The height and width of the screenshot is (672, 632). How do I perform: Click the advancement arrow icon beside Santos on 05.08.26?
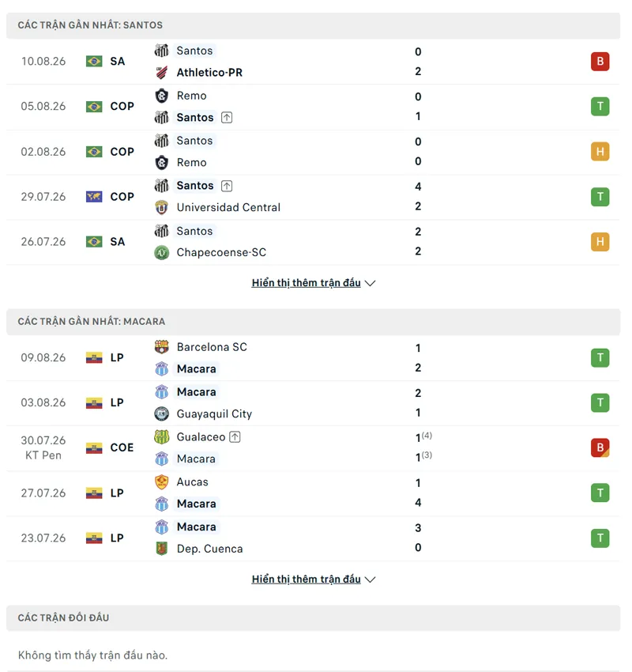(227, 118)
